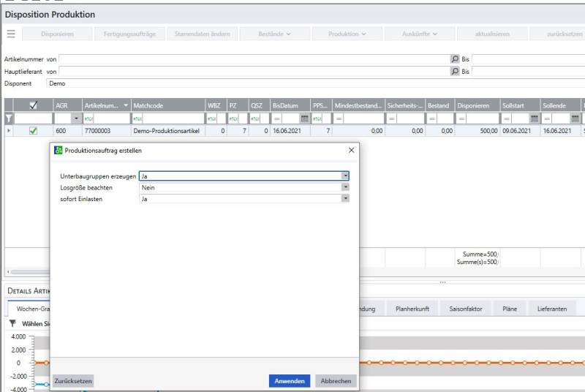Click the funnel icon beside Wählen Sie
This screenshot has width=585, height=392.
click(x=12, y=323)
